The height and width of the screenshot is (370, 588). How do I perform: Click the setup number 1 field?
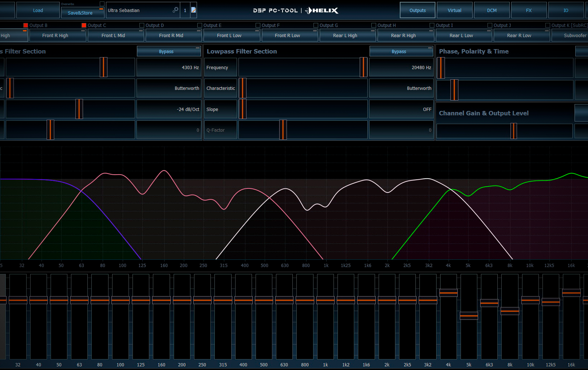(185, 10)
